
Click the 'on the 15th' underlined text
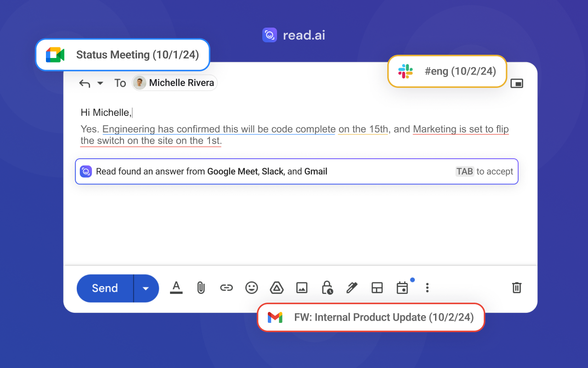point(363,129)
